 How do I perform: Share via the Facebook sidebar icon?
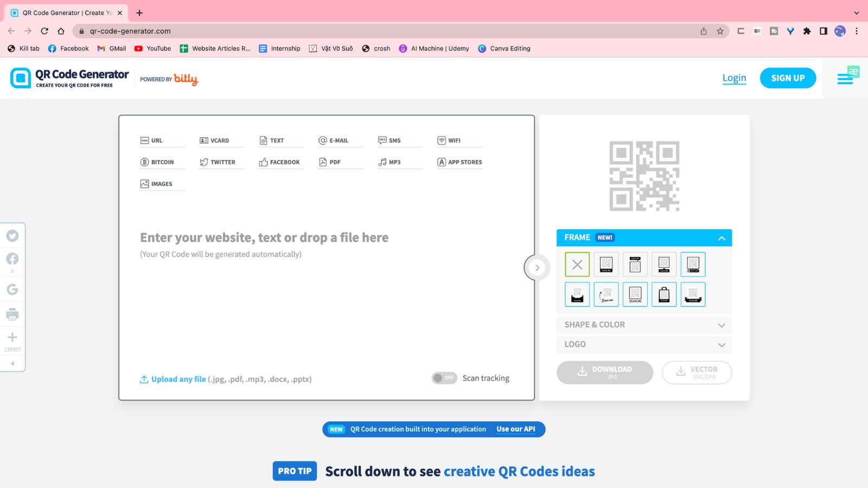point(12,259)
